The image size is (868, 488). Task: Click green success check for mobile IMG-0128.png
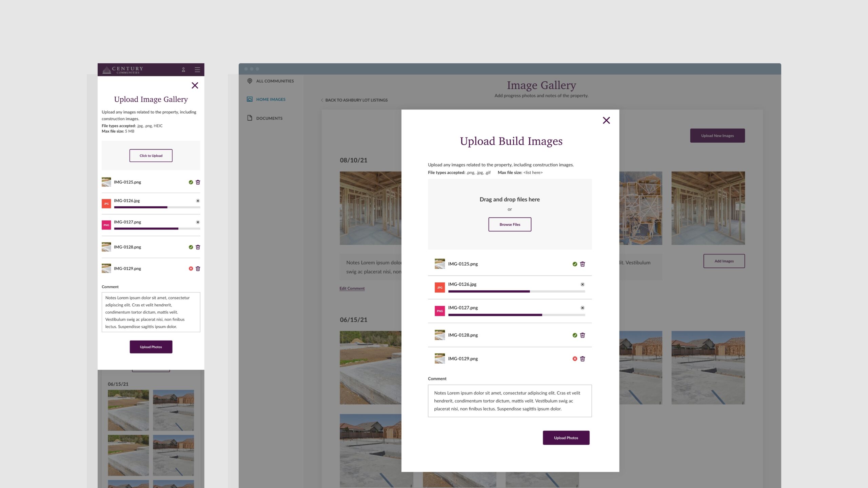[x=191, y=247]
